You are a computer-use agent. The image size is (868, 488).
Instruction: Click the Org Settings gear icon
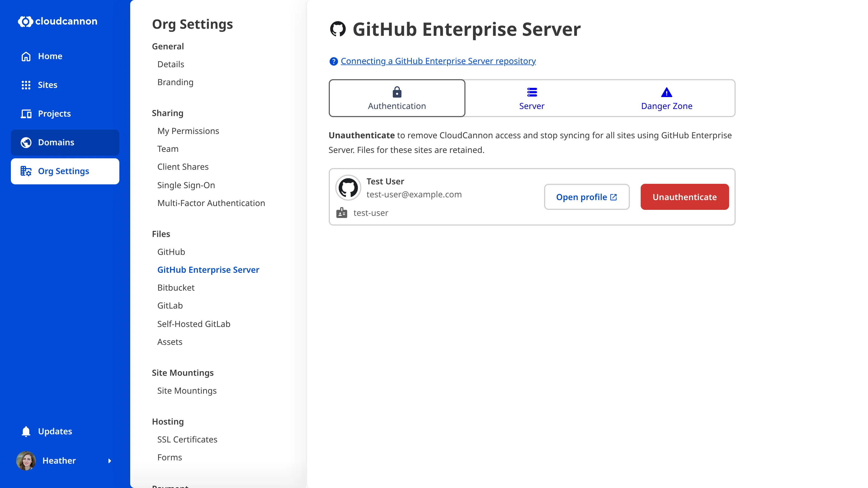pos(26,171)
